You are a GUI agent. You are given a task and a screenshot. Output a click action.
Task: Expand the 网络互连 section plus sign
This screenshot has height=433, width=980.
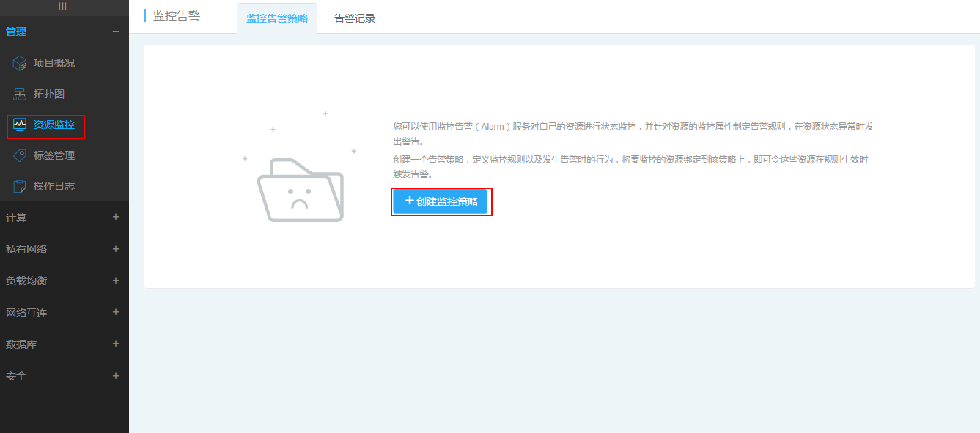[x=115, y=312]
